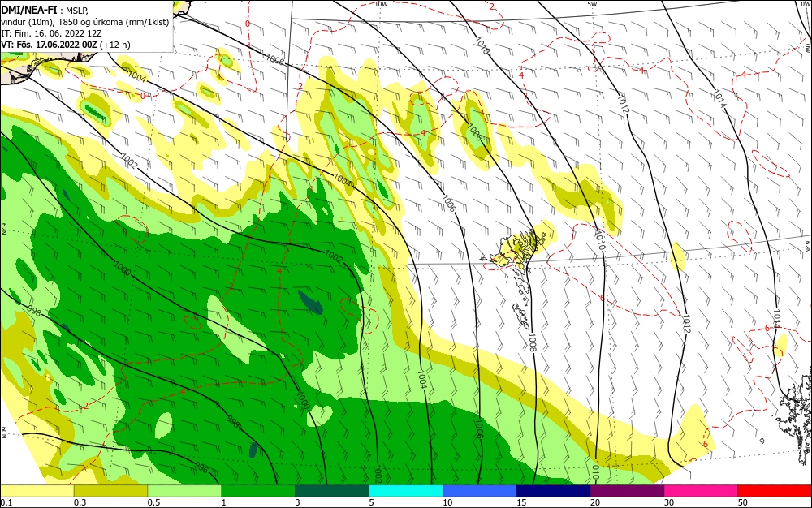Click the "5W" longitude label
812x508 pixels.
click(x=592, y=4)
